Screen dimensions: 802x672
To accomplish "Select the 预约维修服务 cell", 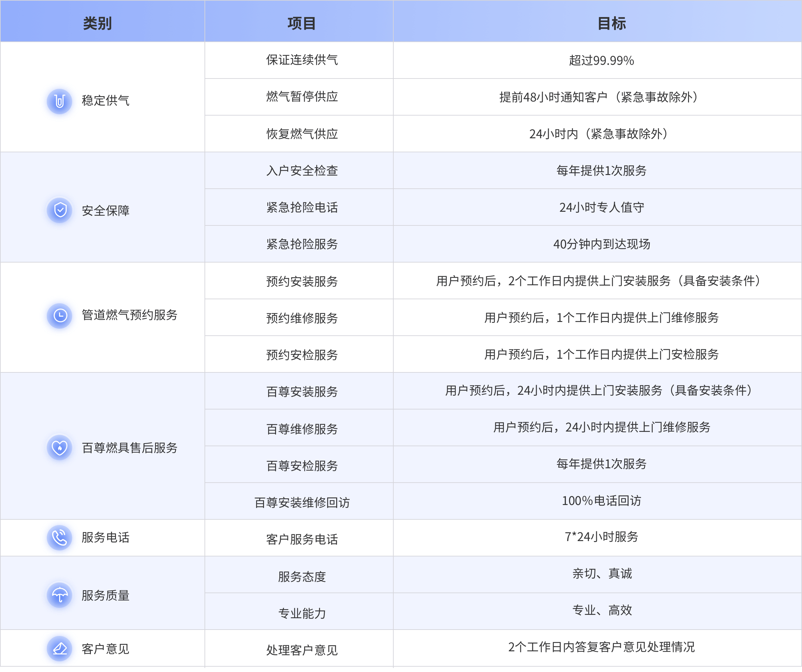I will [299, 318].
